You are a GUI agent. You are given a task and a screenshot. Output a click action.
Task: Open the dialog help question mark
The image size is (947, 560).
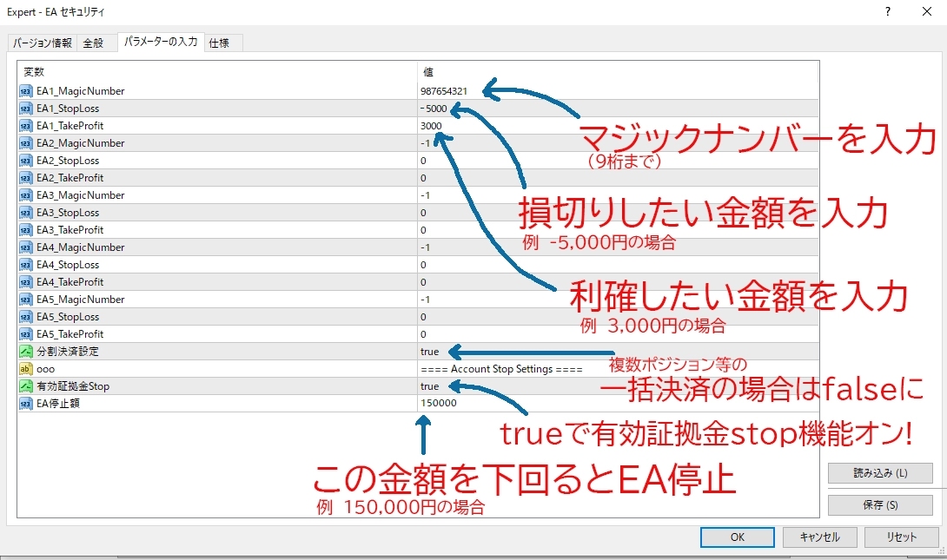tap(886, 12)
